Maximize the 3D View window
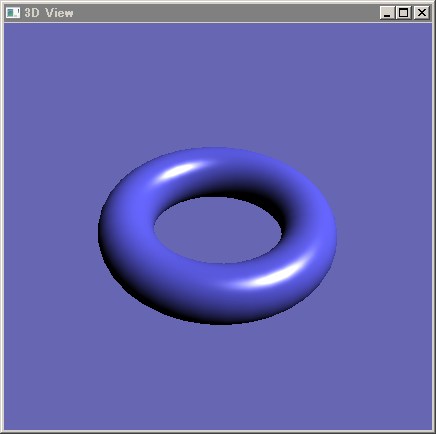The height and width of the screenshot is (434, 436). click(x=403, y=13)
